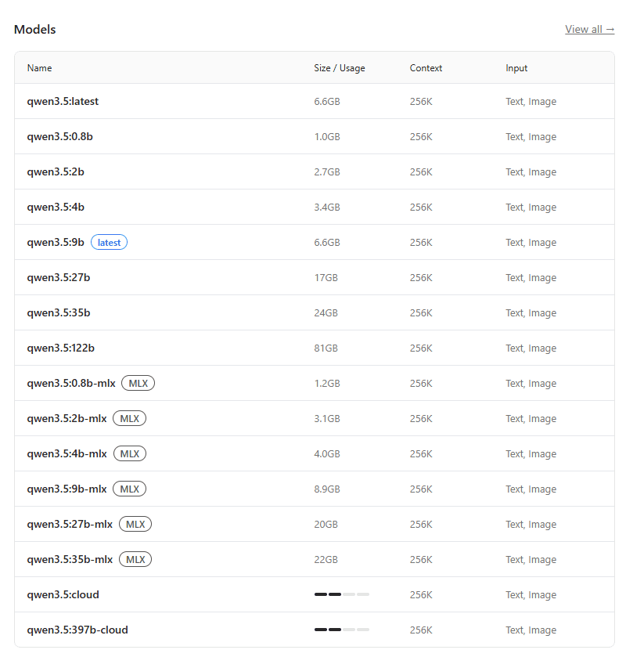The image size is (644, 657).
Task: Open the qwen3.5:27b-mlx model
Action: tap(70, 524)
